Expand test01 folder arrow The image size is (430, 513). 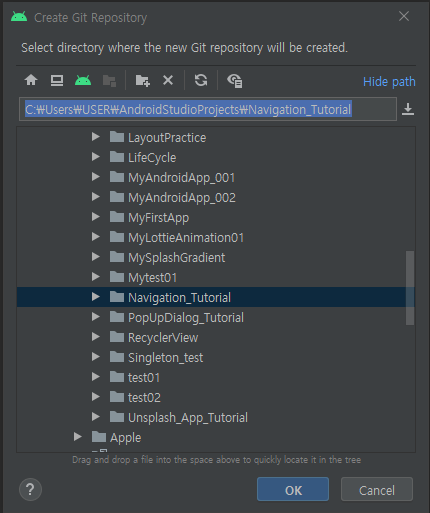pos(96,377)
